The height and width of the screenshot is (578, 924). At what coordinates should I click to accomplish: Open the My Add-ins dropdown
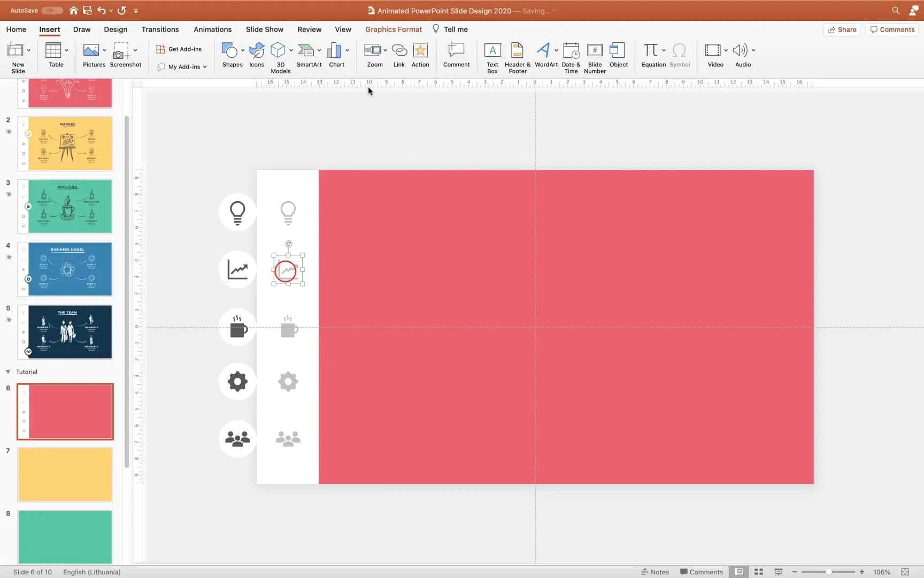click(x=182, y=66)
